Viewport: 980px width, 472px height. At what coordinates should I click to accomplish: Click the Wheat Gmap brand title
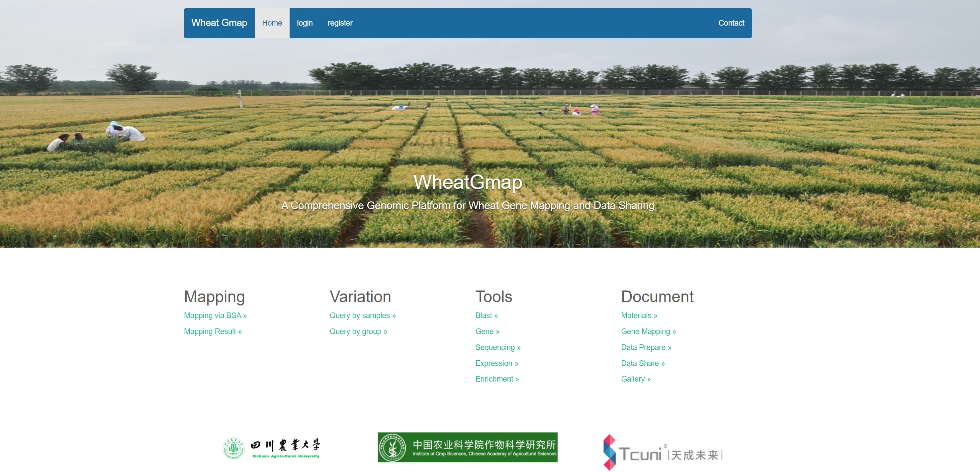[219, 23]
